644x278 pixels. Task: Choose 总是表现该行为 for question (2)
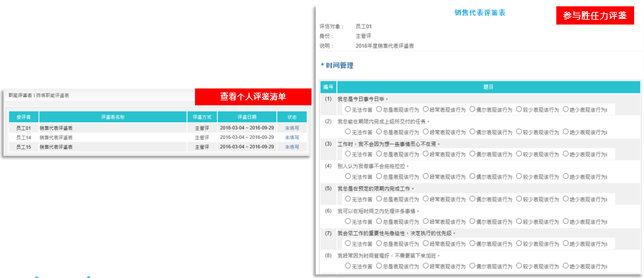(379, 132)
